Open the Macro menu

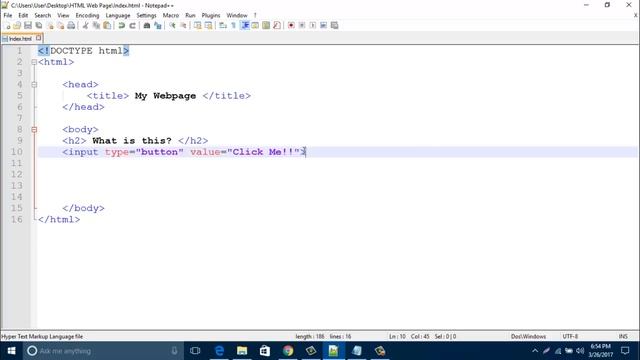[x=171, y=15]
